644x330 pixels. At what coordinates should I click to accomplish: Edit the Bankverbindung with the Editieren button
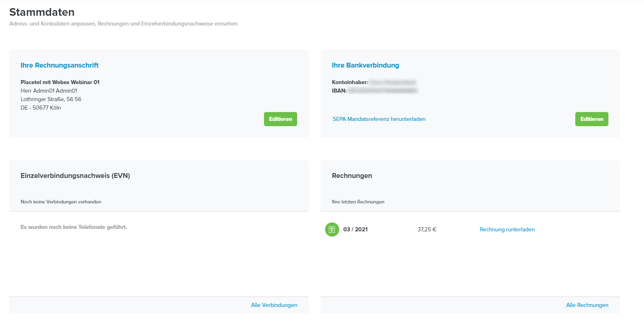click(591, 119)
